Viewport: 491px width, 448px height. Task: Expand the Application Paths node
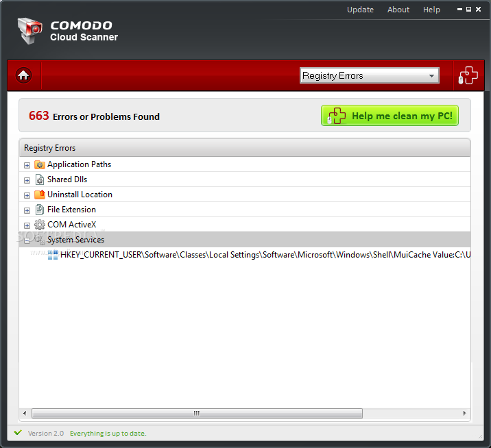pos(27,165)
